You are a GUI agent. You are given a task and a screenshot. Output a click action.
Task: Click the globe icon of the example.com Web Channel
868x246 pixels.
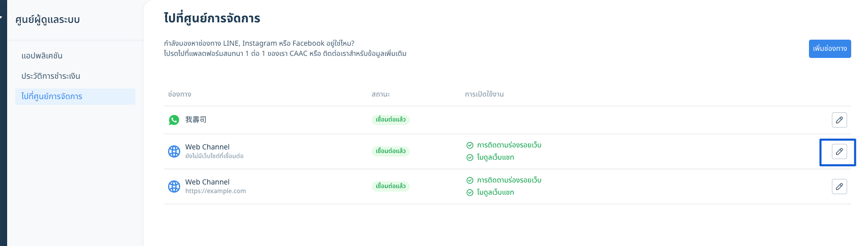(174, 187)
